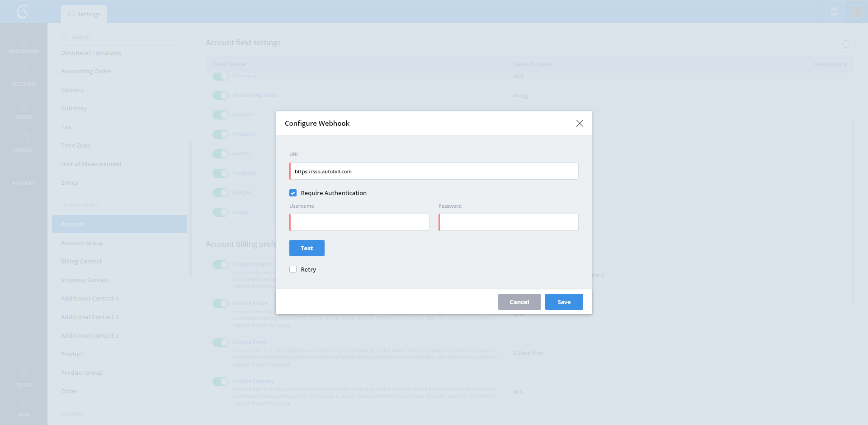Enable the Retry checkbox
This screenshot has height=425, width=868.
click(x=293, y=270)
